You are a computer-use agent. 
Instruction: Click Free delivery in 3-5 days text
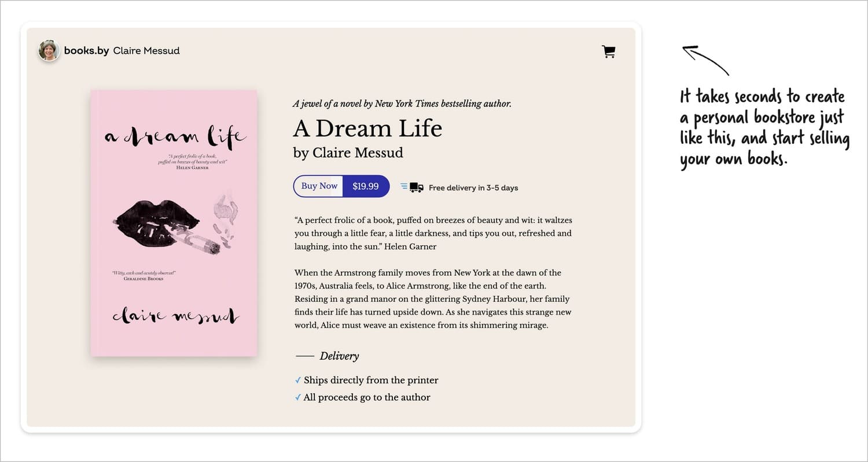473,188
